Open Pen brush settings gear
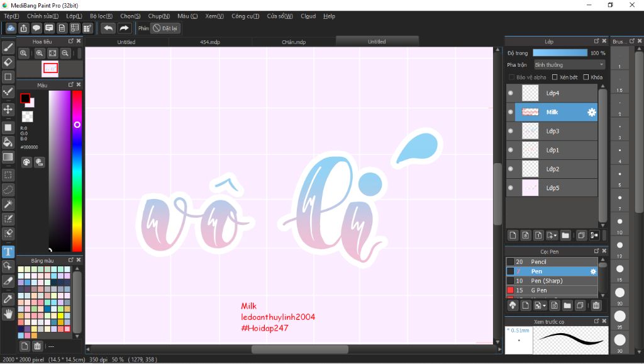The image size is (644, 364). (593, 271)
